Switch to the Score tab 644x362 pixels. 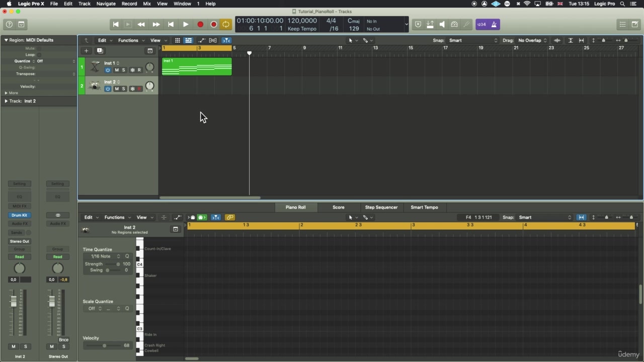339,207
